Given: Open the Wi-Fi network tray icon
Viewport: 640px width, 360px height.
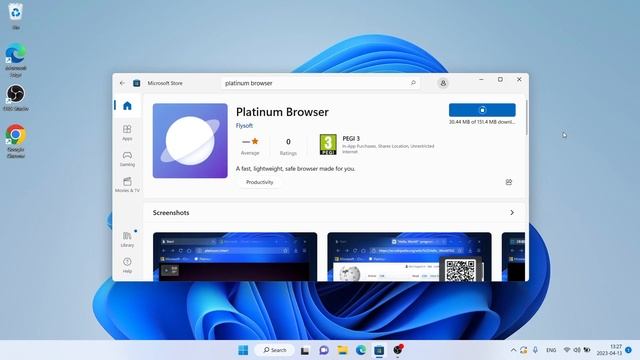Looking at the screenshot, I should [567, 350].
